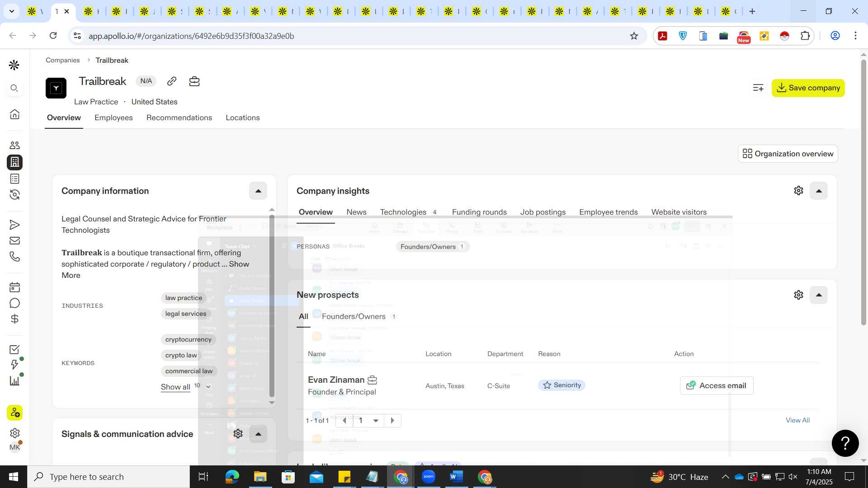Screen dimensions: 868x488
Task: Collapse the Company information panel
Action: click(x=258, y=191)
